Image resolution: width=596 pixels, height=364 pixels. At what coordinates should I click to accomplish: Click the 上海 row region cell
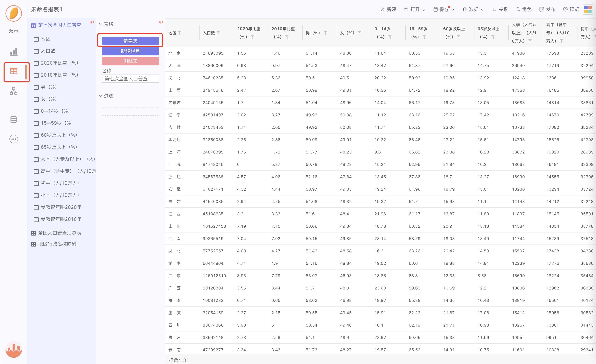click(174, 152)
